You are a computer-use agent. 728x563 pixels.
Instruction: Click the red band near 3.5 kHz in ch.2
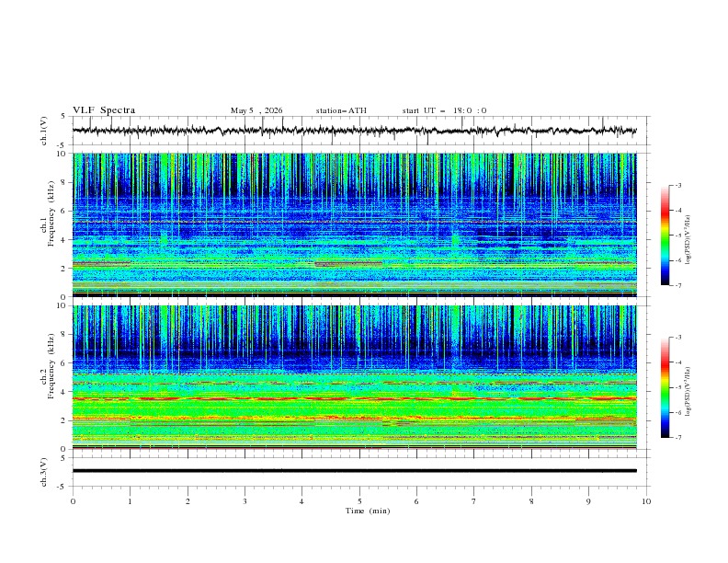coord(355,398)
